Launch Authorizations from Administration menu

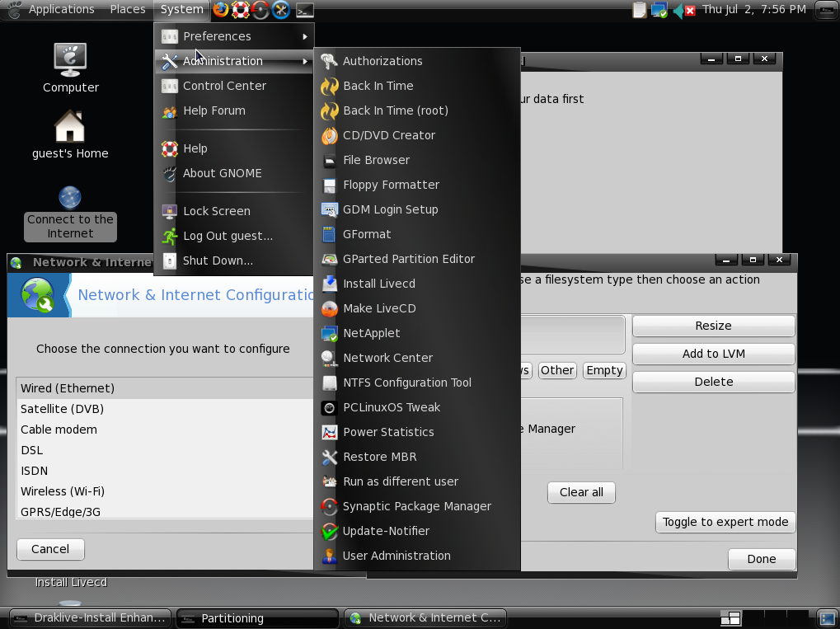(x=417, y=61)
